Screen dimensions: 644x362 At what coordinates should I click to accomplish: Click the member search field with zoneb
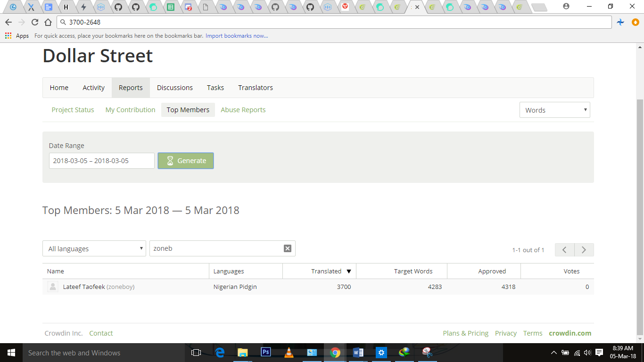[x=223, y=248]
